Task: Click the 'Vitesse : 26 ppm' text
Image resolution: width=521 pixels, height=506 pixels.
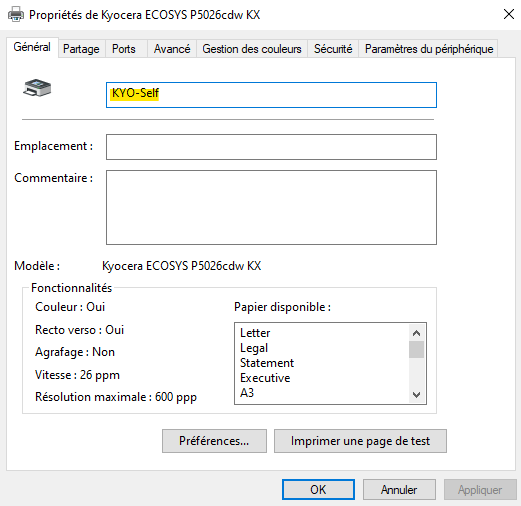Action: pos(77,375)
